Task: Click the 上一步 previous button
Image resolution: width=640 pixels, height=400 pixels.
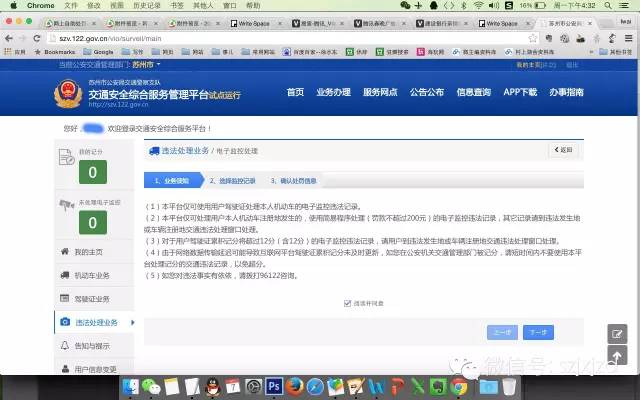Action: coord(502,332)
